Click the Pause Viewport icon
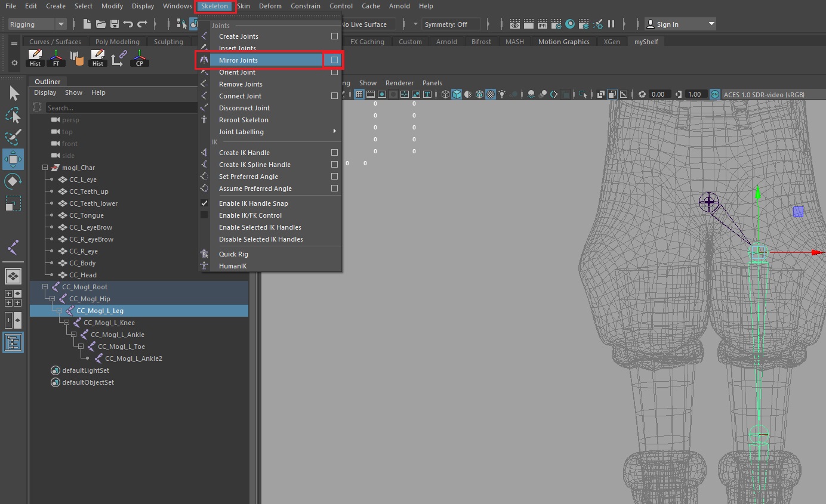The image size is (826, 504). pos(611,24)
